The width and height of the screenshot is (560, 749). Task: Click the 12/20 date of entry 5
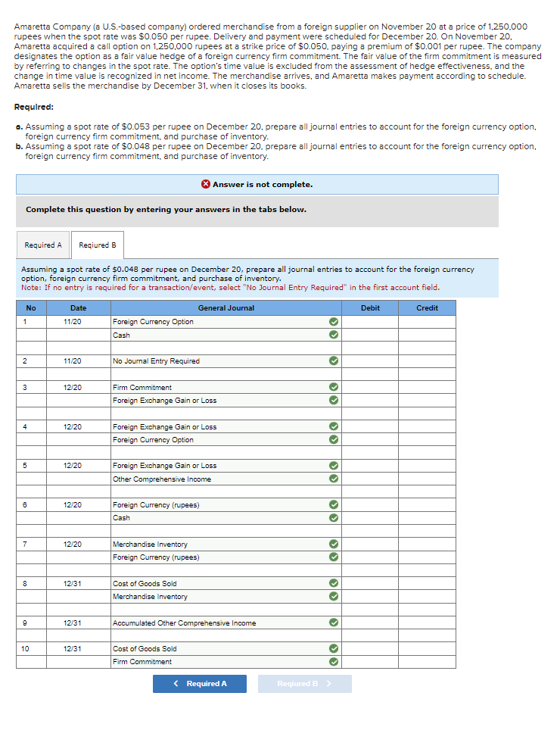click(x=73, y=465)
